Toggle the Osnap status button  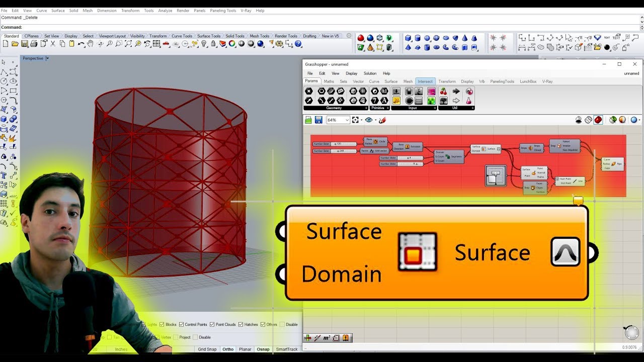pyautogui.click(x=263, y=349)
